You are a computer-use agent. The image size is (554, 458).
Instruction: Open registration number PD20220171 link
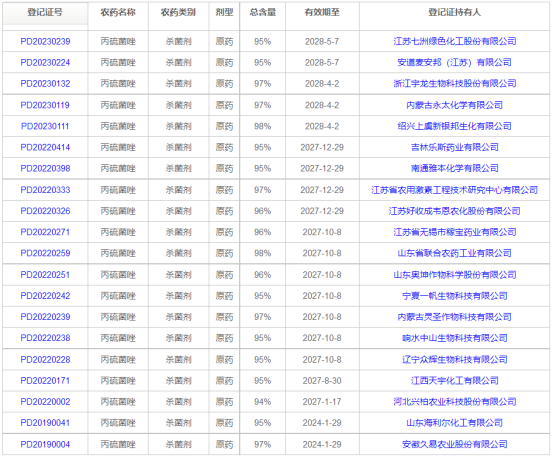tap(45, 381)
